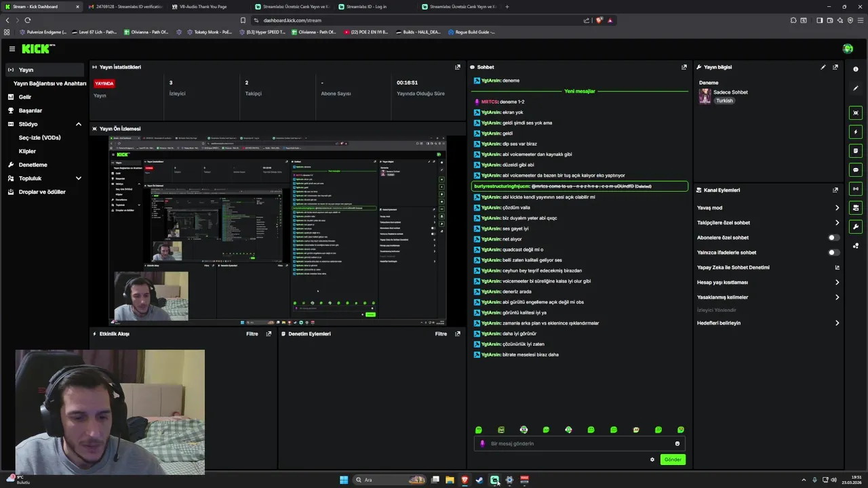
Task: Toggle Abonelere özel sohbet switch
Action: (834, 238)
